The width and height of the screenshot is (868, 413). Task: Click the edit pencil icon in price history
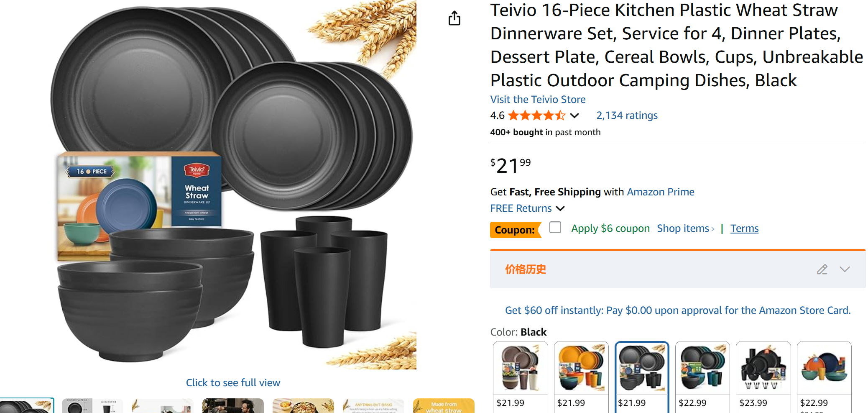click(x=822, y=269)
